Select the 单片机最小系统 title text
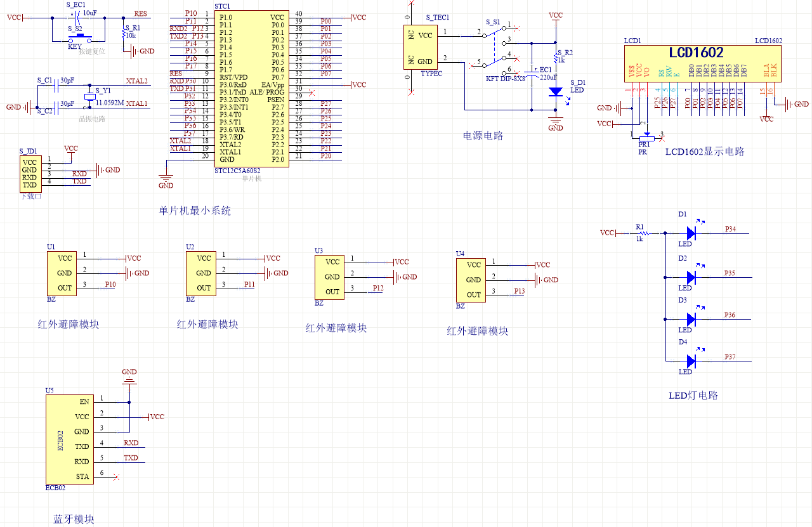This screenshot has height=527, width=812. [195, 211]
